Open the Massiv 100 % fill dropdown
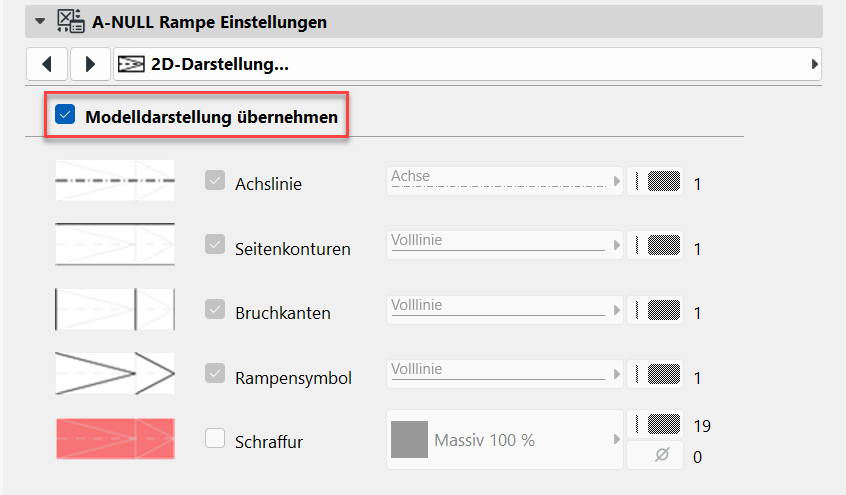The image size is (846, 495). (x=503, y=439)
